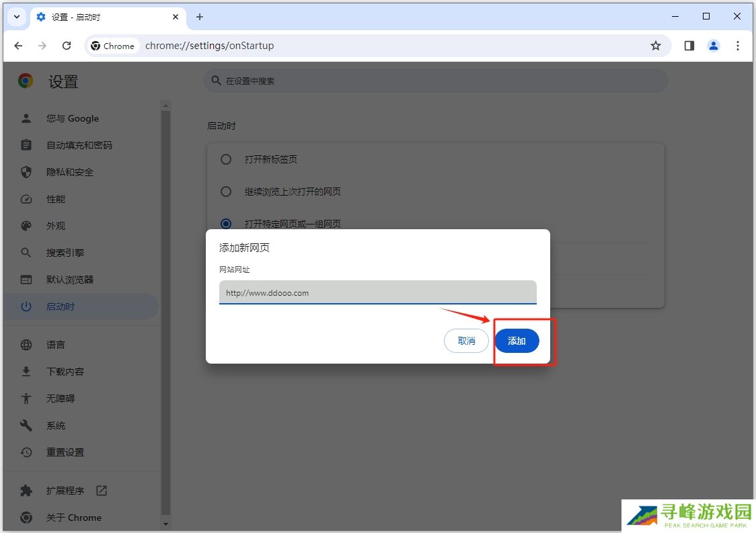Click the back navigation arrow
Viewport: 756px width, 533px height.
(x=18, y=46)
